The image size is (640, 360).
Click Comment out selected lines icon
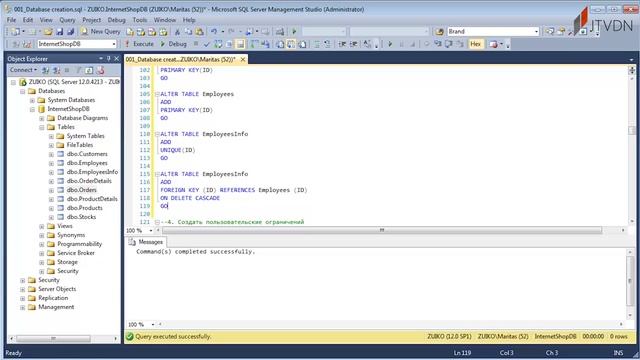pyautogui.click(x=317, y=44)
